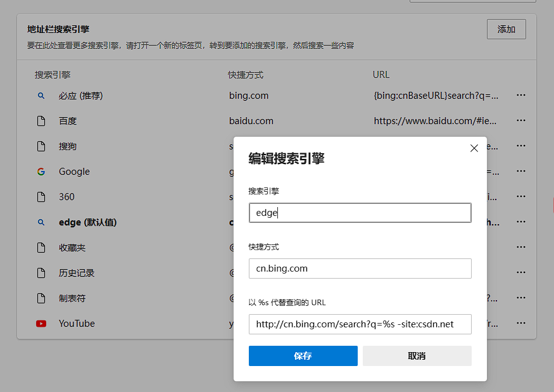Click the YouTube logo icon
The height and width of the screenshot is (392, 554).
pos(41,324)
